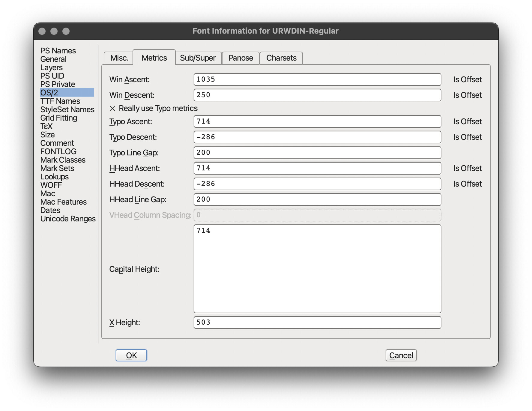Confirm changes with the OK button

tap(131, 355)
